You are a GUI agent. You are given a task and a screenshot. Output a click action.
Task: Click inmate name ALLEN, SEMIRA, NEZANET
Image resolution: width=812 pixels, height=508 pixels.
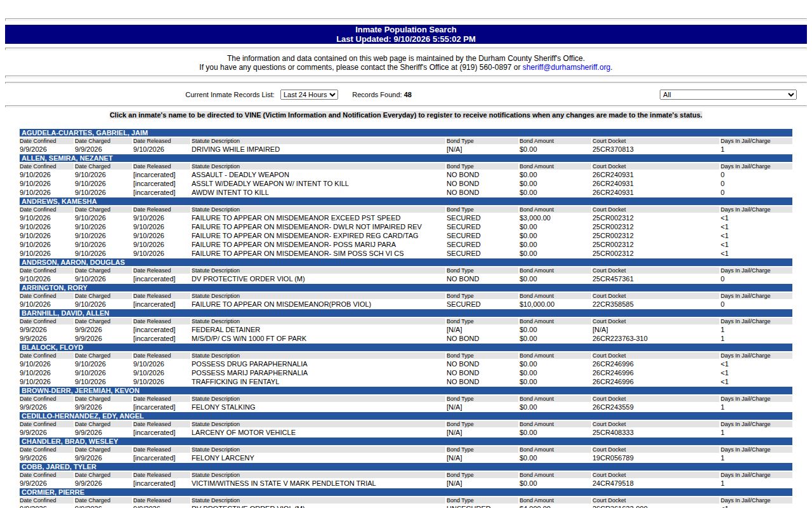(x=67, y=158)
